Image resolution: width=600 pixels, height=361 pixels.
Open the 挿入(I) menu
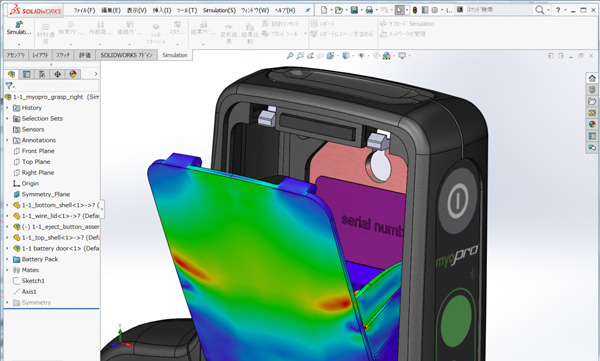coord(162,10)
